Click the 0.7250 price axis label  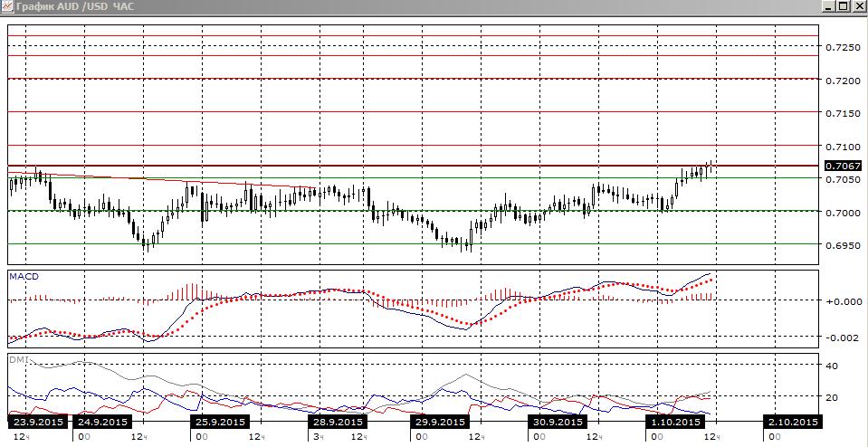pyautogui.click(x=843, y=48)
